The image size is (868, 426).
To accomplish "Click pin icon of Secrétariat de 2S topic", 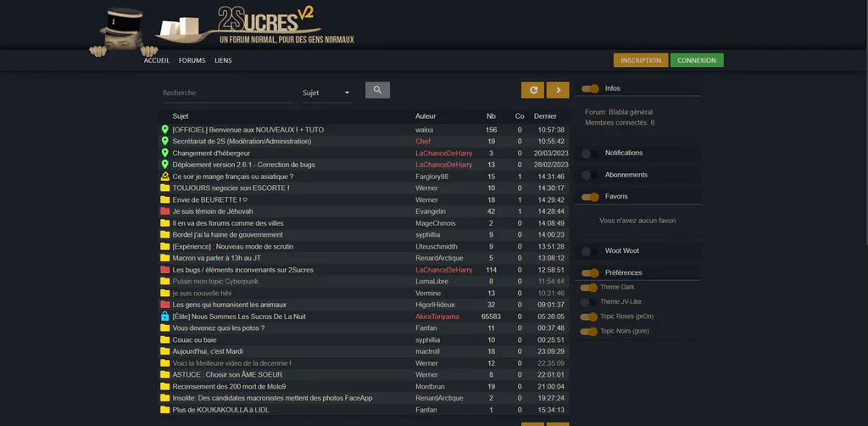I will [164, 141].
